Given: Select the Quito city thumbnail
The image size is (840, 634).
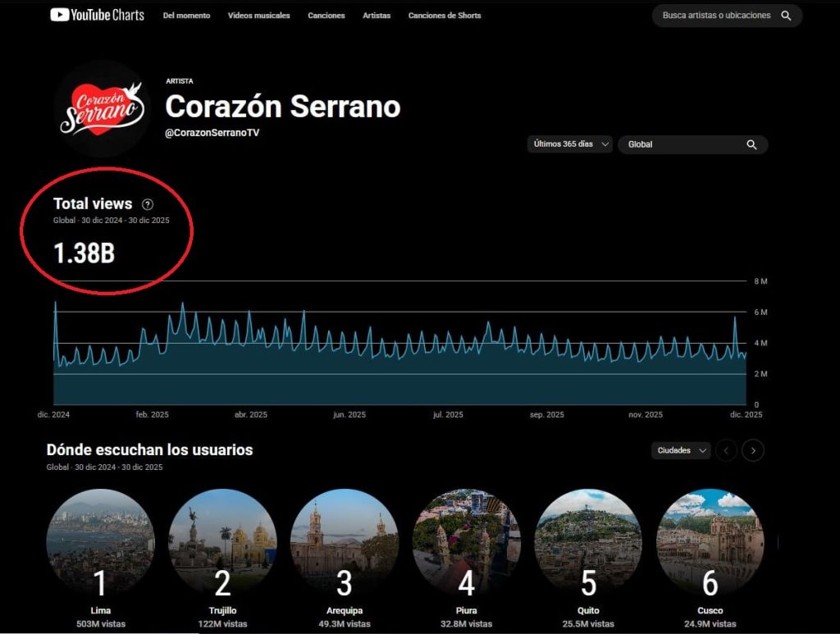Looking at the screenshot, I should click(x=588, y=543).
